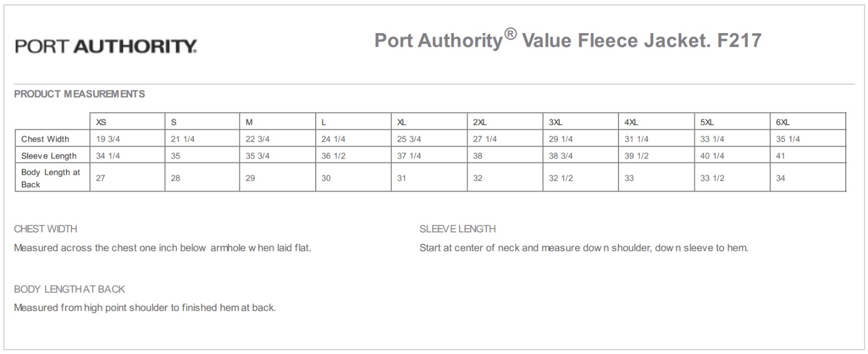Select the 2XL size column header

pos(480,122)
